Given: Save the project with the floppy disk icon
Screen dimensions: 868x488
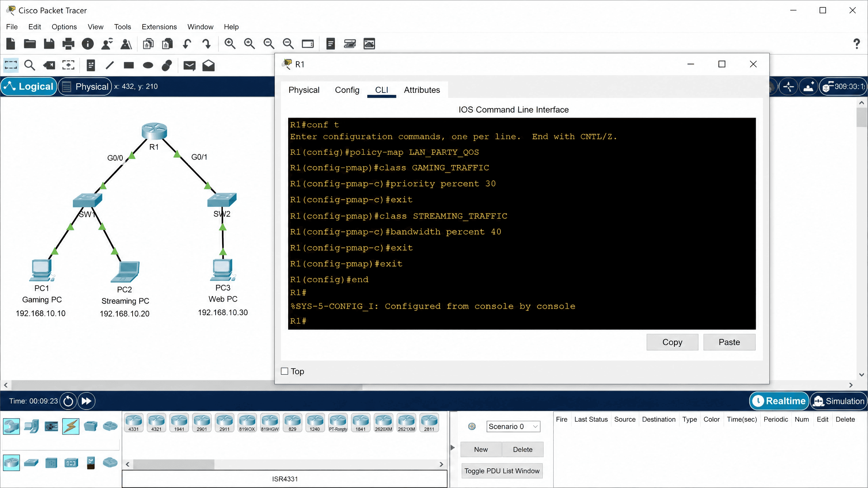Looking at the screenshot, I should (x=49, y=44).
